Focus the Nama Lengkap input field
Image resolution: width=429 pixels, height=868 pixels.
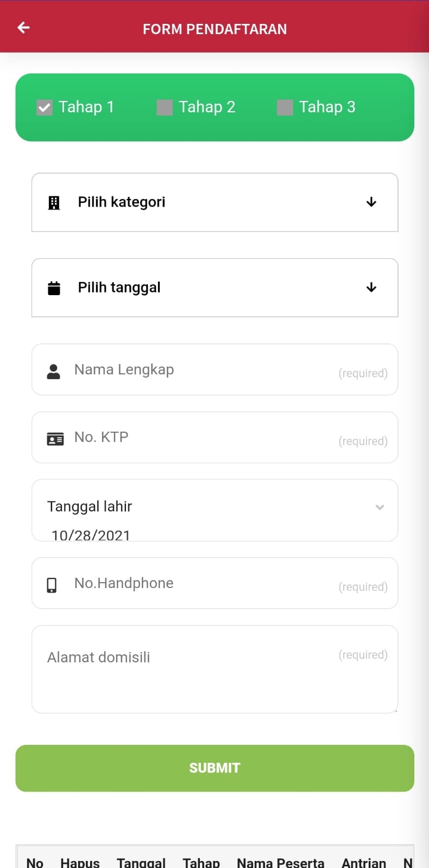tap(201, 370)
